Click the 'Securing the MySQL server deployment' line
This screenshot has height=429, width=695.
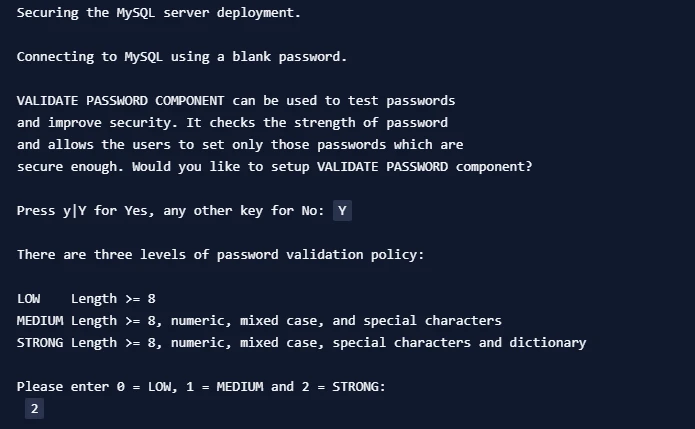pyautogui.click(x=159, y=12)
